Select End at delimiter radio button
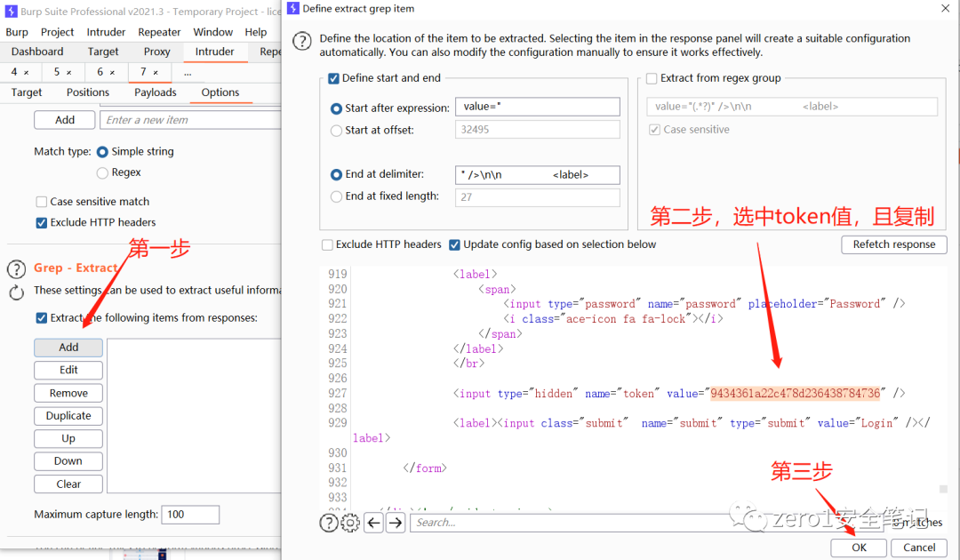This screenshot has width=960, height=560. click(x=336, y=174)
